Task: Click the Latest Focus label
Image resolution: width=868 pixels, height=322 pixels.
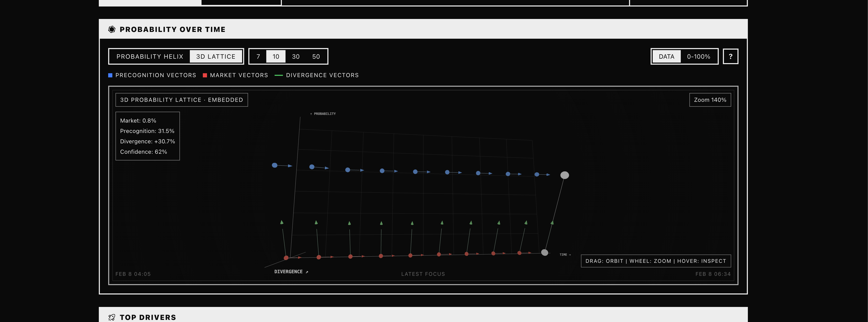Action: tap(423, 274)
